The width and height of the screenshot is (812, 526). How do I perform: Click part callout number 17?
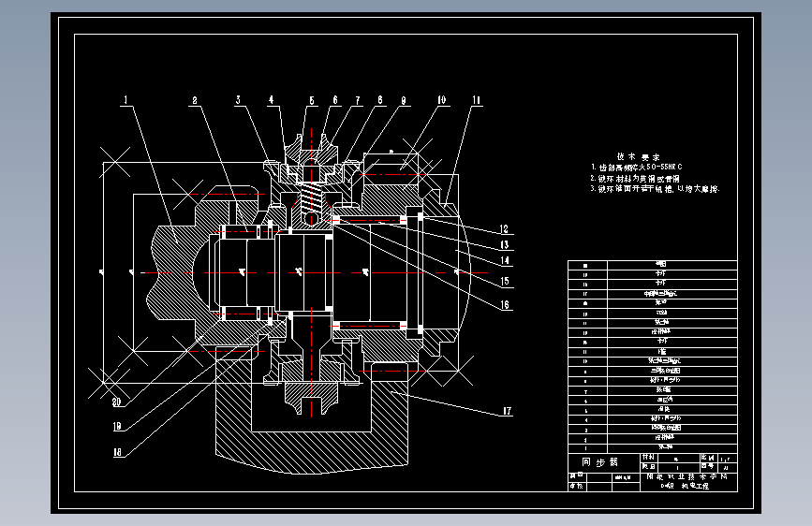click(507, 411)
